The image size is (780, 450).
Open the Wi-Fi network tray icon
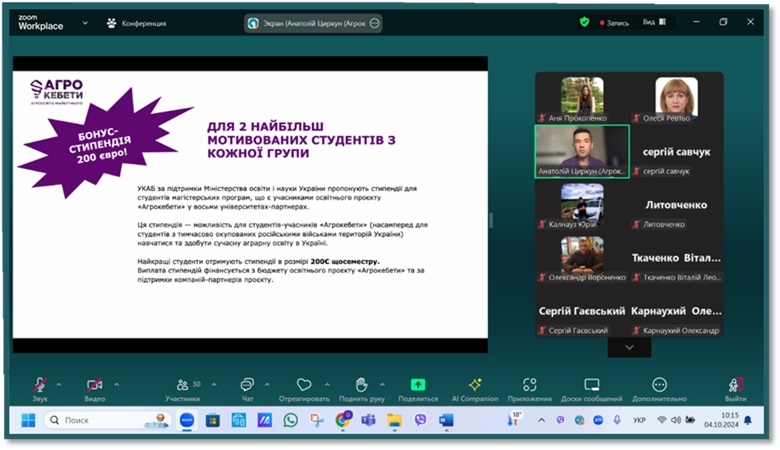[662, 420]
